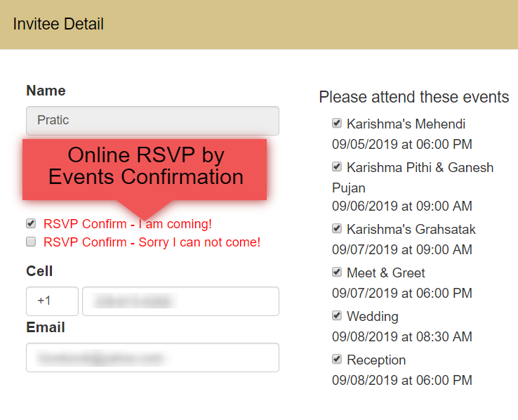Viewport: 518px width, 420px height.
Task: Focus the Cell phone number field
Action: pyautogui.click(x=180, y=301)
